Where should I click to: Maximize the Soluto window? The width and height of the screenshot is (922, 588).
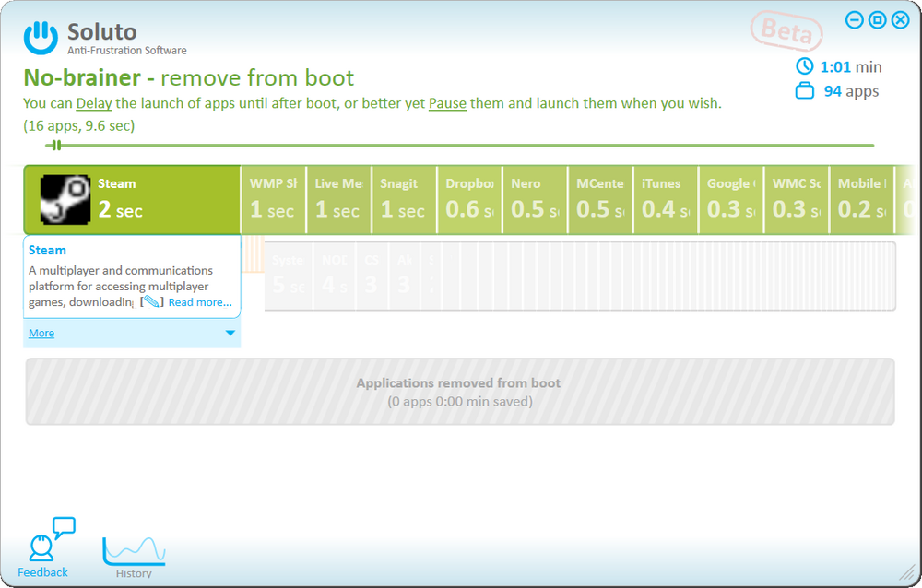(878, 20)
